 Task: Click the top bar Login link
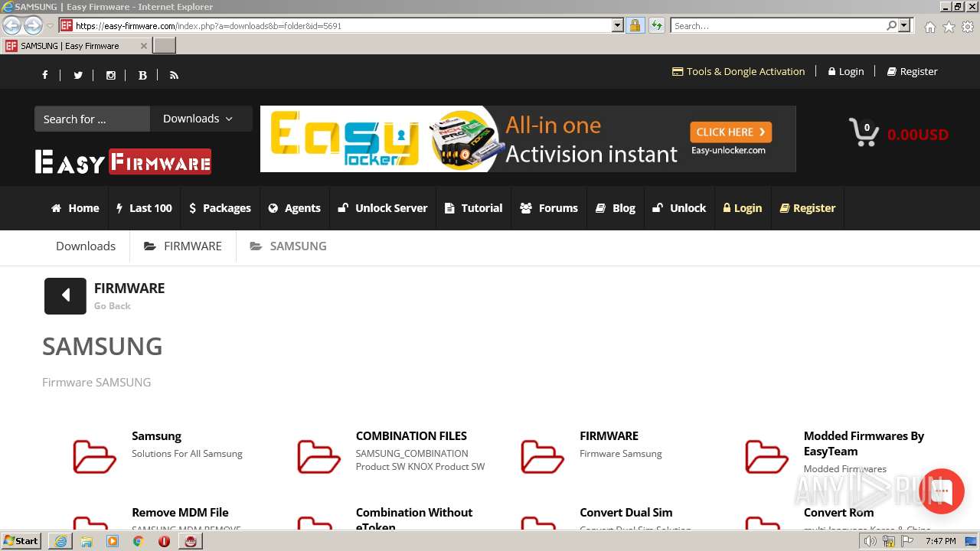tap(846, 71)
